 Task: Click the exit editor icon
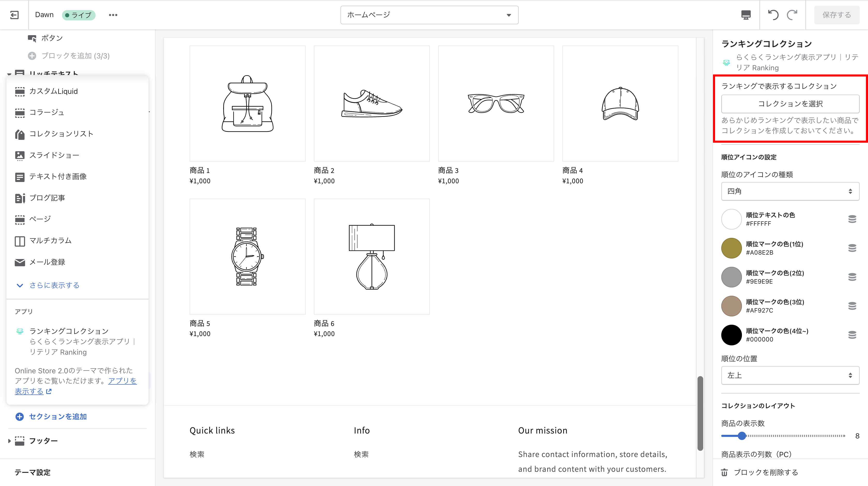14,15
